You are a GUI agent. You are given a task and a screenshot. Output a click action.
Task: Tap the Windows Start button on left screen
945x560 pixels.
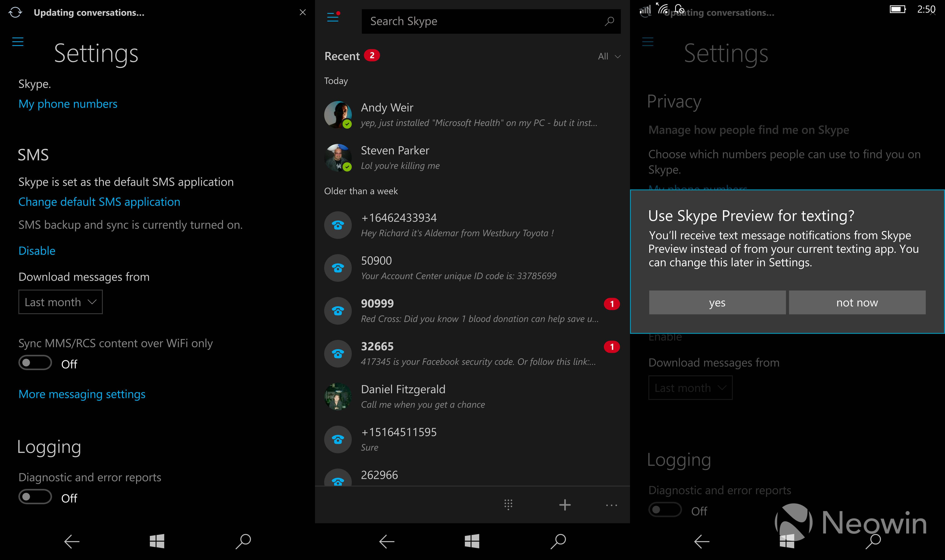pyautogui.click(x=157, y=541)
